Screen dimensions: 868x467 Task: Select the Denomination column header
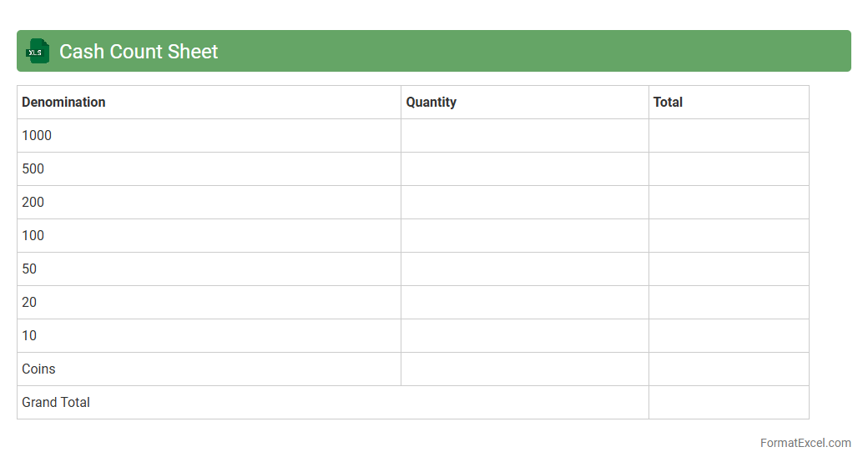pos(63,102)
